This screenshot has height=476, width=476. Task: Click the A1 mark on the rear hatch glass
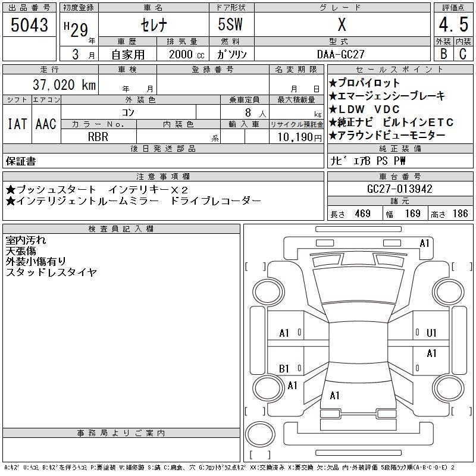click(334, 396)
